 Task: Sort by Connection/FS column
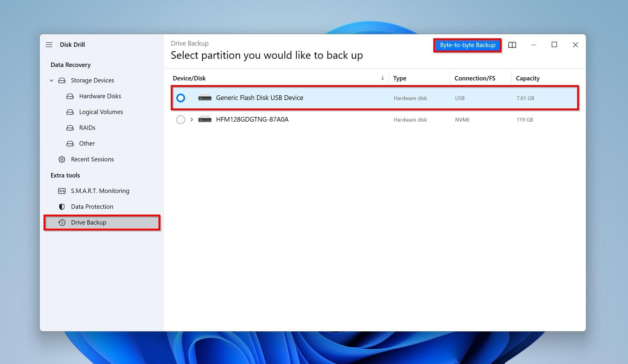pos(475,78)
